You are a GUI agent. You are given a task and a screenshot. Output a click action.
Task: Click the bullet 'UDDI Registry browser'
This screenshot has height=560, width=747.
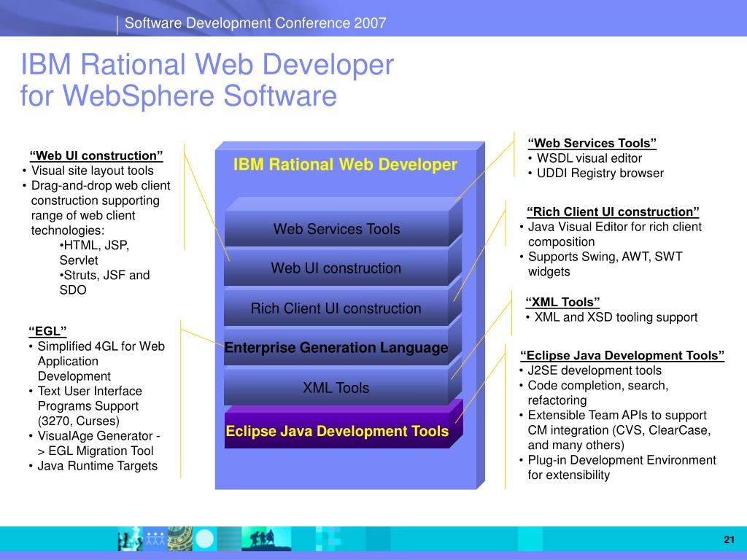(600, 173)
